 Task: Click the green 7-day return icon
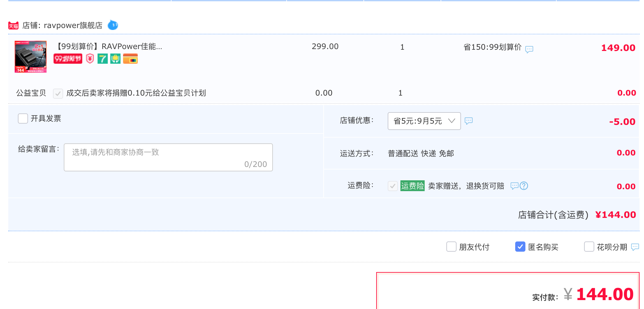(x=103, y=59)
